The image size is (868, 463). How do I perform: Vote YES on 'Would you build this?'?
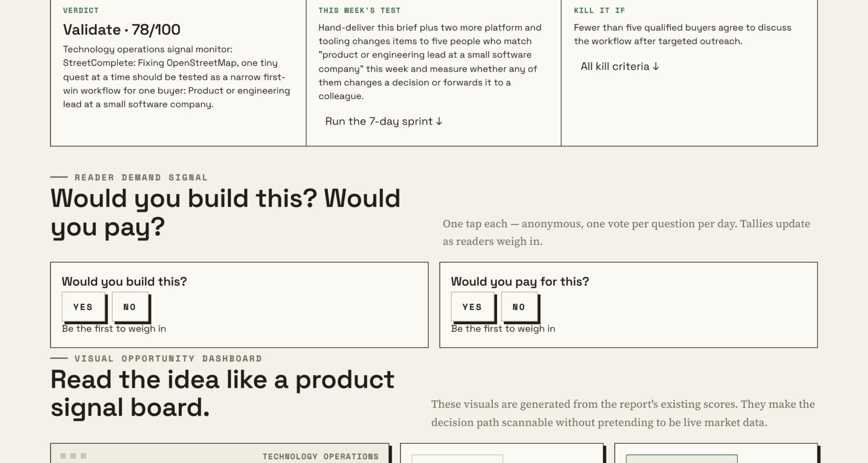[83, 307]
